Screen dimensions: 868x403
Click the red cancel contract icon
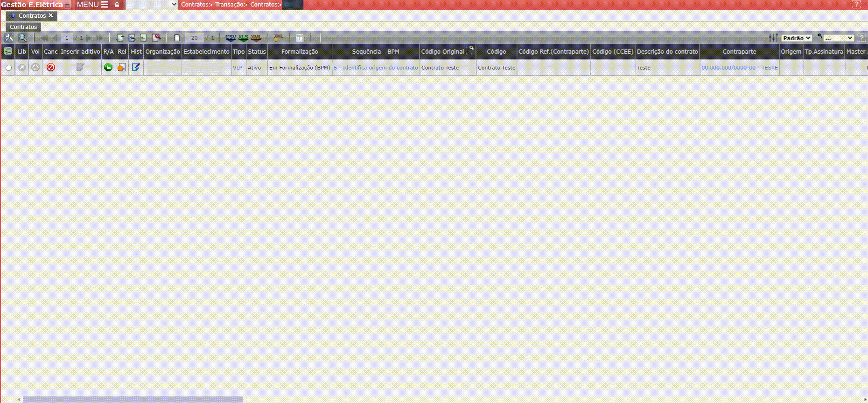pos(51,68)
